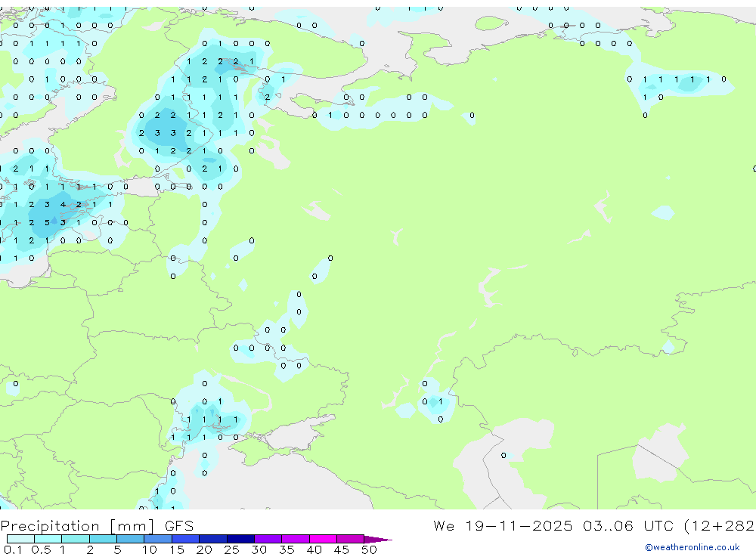Pick the 10–15 mm legend swatch
756x554 pixels.
tap(158, 539)
